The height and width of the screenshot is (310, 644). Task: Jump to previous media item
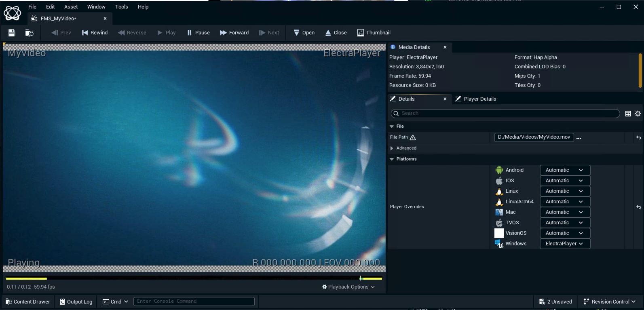tap(61, 33)
